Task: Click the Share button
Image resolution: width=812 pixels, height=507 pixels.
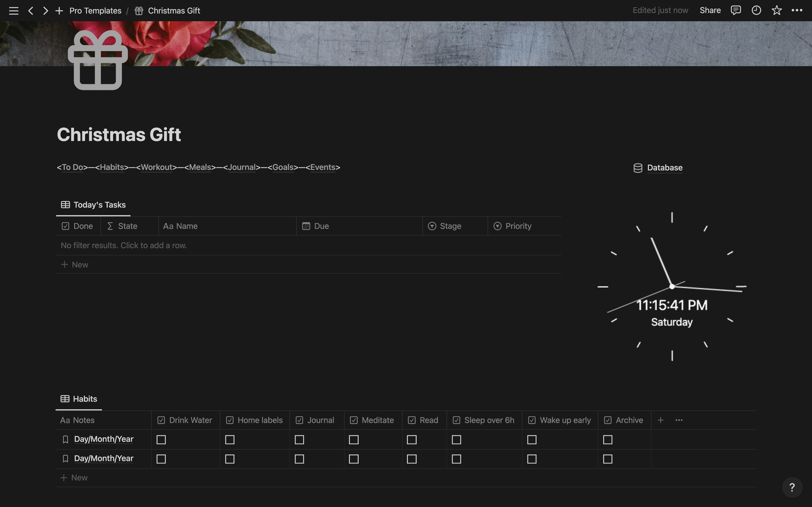Action: [710, 10]
